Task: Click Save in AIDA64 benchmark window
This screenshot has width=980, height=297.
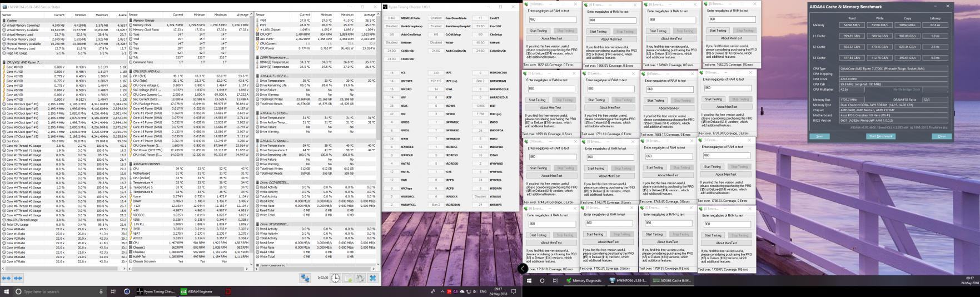Action: coord(819,136)
